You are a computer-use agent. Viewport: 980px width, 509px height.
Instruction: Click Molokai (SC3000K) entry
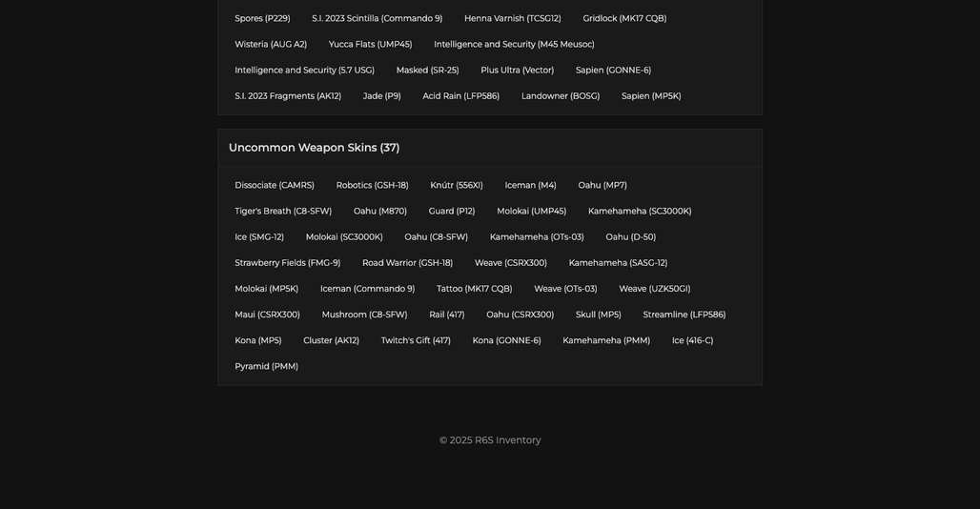[344, 237]
